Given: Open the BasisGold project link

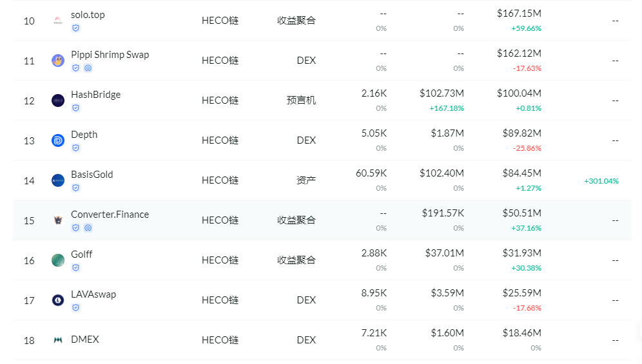Looking at the screenshot, I should tap(92, 175).
